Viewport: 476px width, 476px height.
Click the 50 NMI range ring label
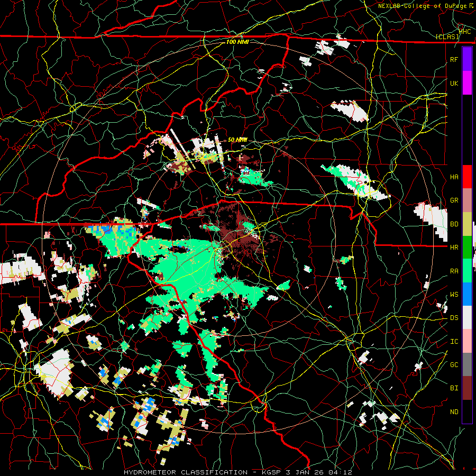(x=237, y=140)
